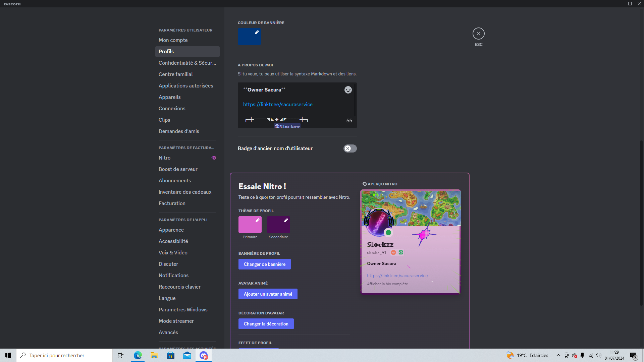Click the orange badge next to slockz_91

click(x=393, y=252)
